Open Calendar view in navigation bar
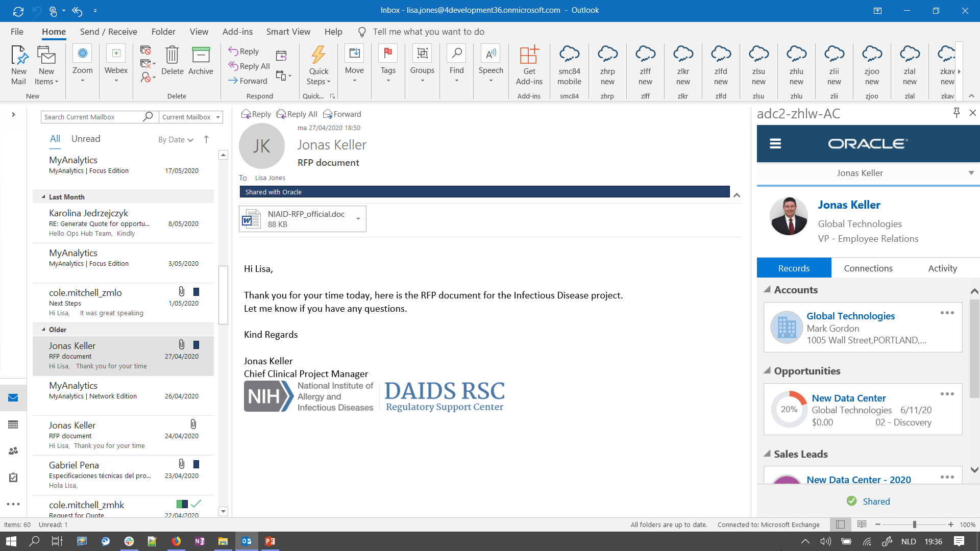Image resolution: width=980 pixels, height=551 pixels. (13, 425)
